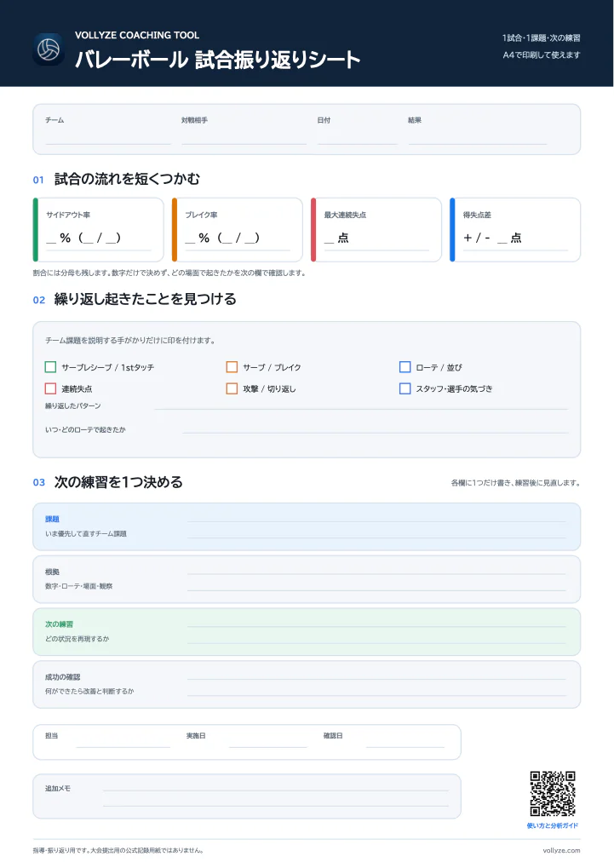Viewport: 614px width, 868px height.
Task: Click the 日付 input field
Action: [357, 137]
